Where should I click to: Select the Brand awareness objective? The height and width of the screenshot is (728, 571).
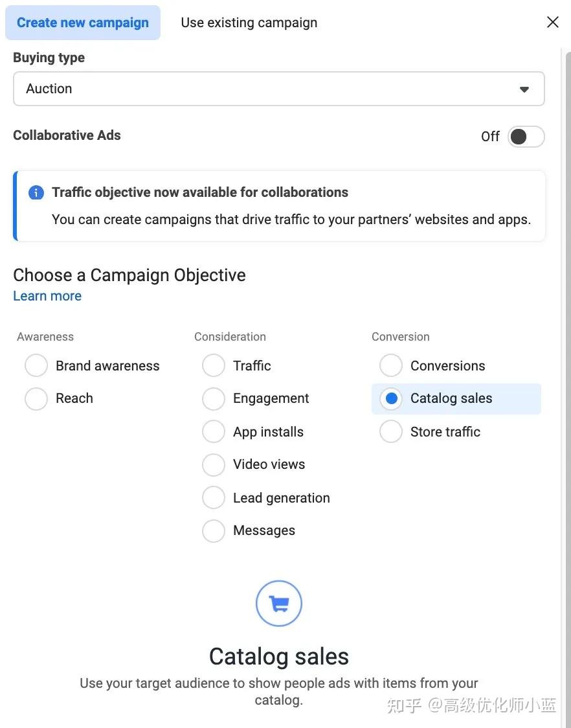coord(36,365)
